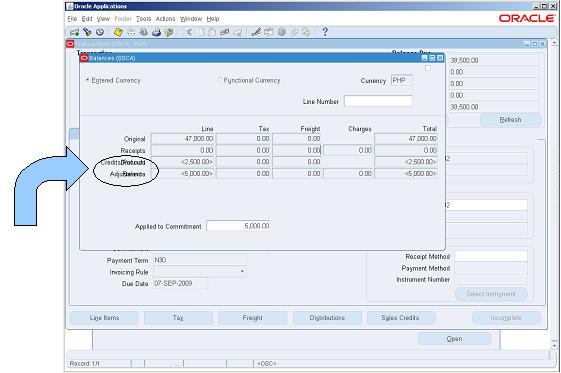
Task: Click the Folder Tools toolbar icon
Action: coord(306,32)
